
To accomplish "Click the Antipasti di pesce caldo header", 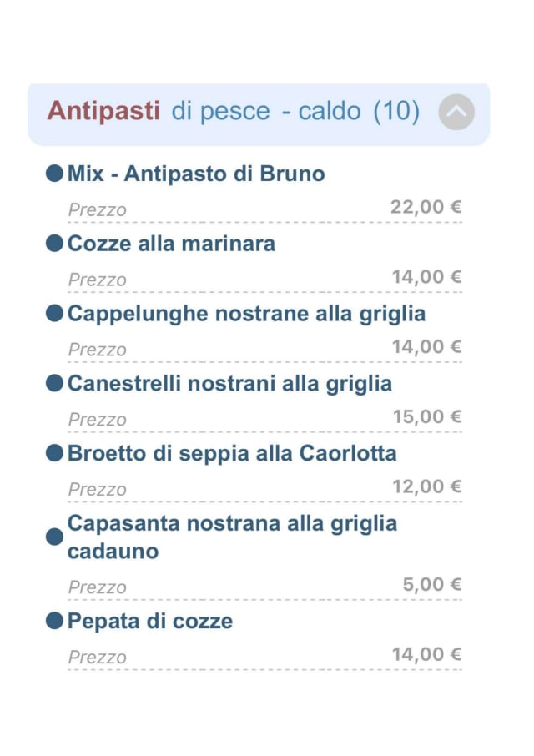I will click(234, 112).
